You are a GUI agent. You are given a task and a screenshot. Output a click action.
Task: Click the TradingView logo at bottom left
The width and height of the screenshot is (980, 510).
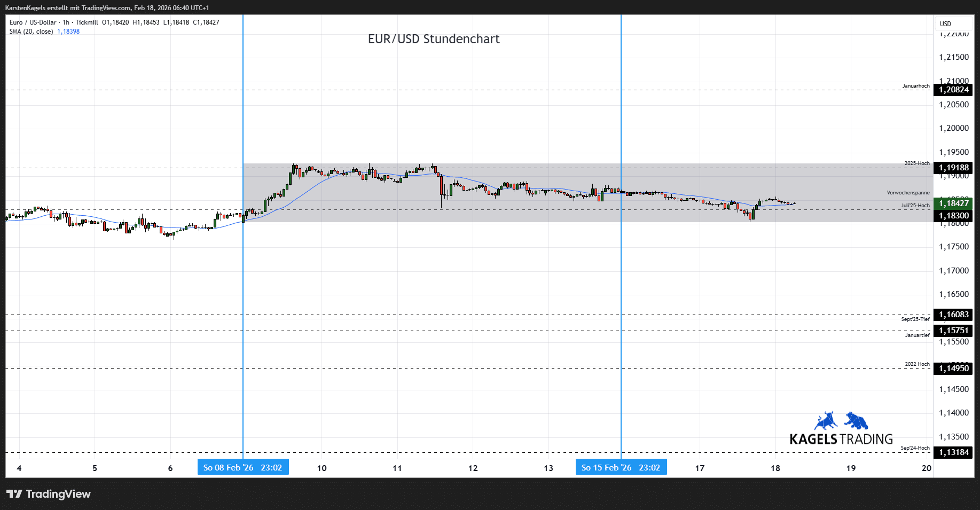(x=49, y=494)
